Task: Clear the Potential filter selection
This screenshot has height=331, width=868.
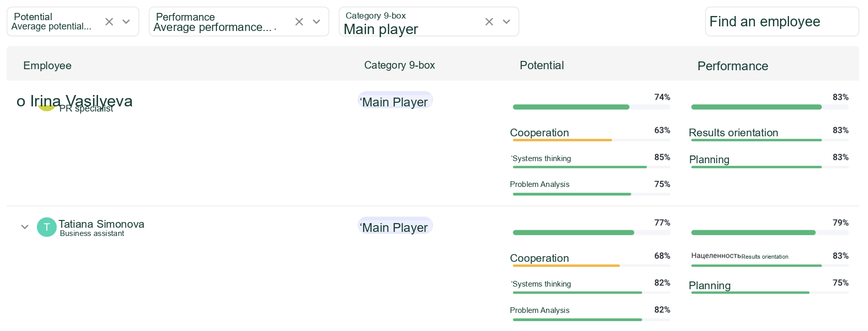Action: pyautogui.click(x=109, y=22)
